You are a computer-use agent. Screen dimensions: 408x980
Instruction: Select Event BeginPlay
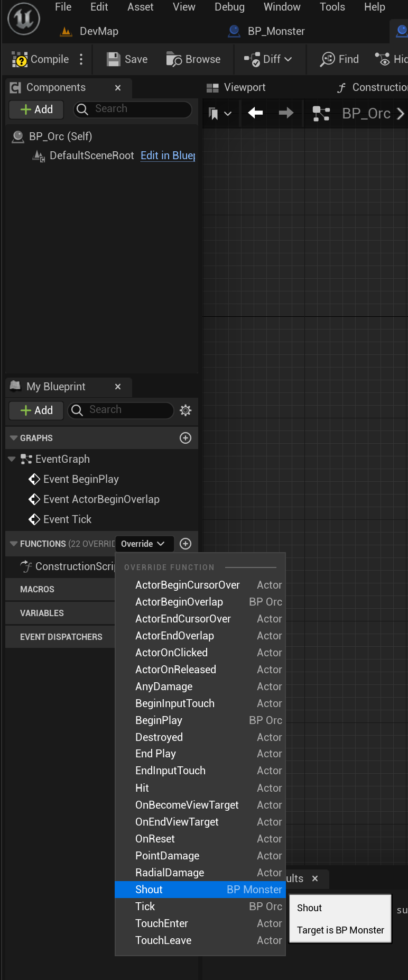(x=73, y=479)
